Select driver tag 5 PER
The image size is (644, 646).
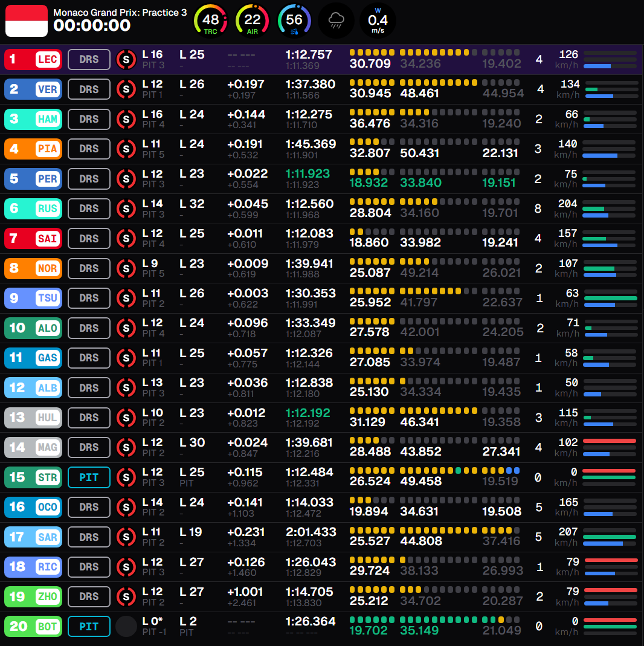coord(33,179)
